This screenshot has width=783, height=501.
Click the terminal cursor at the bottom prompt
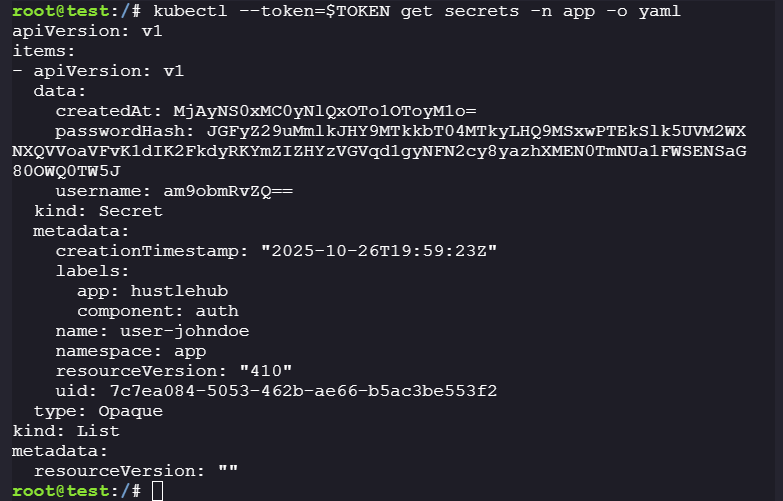(x=157, y=490)
